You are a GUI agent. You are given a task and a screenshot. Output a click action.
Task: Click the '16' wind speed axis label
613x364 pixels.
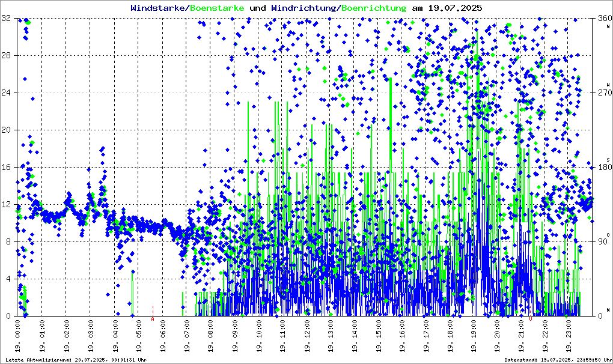point(6,167)
